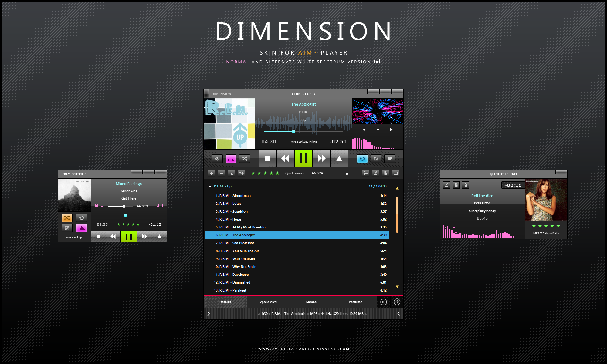The width and height of the screenshot is (607, 364).
Task: Click eject/open file button in main player
Action: click(339, 158)
